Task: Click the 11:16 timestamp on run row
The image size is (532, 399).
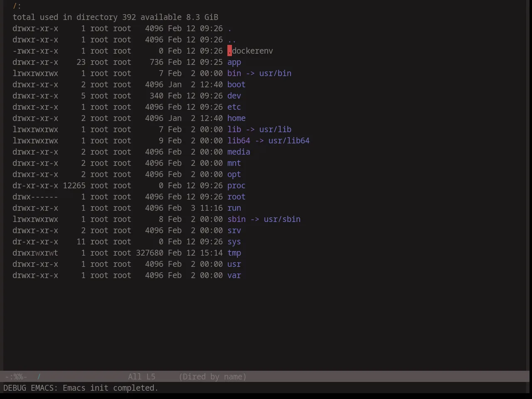Action: (211, 208)
